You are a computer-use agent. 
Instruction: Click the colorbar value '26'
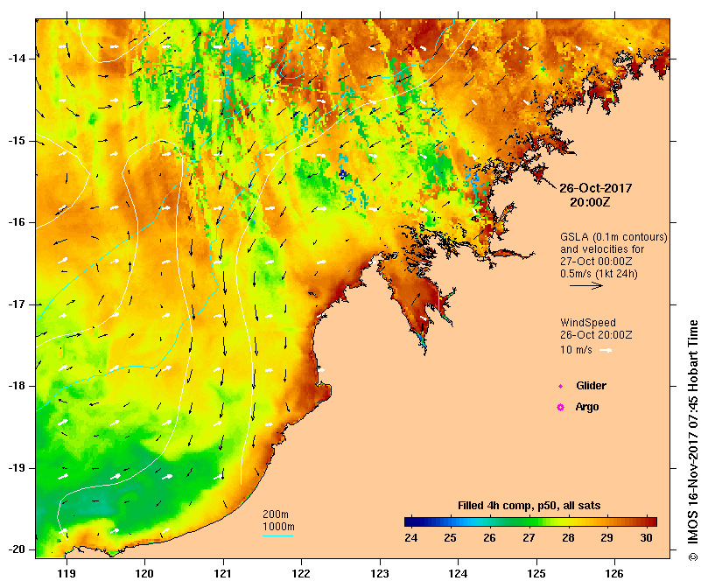click(489, 538)
